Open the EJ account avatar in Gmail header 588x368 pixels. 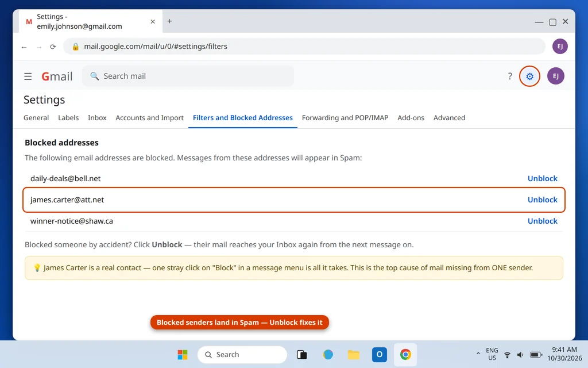click(x=555, y=76)
